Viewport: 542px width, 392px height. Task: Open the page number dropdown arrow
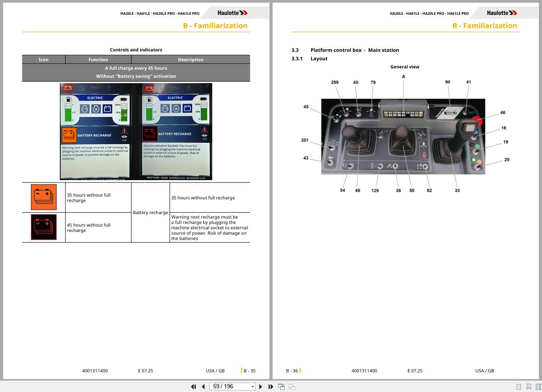point(252,387)
